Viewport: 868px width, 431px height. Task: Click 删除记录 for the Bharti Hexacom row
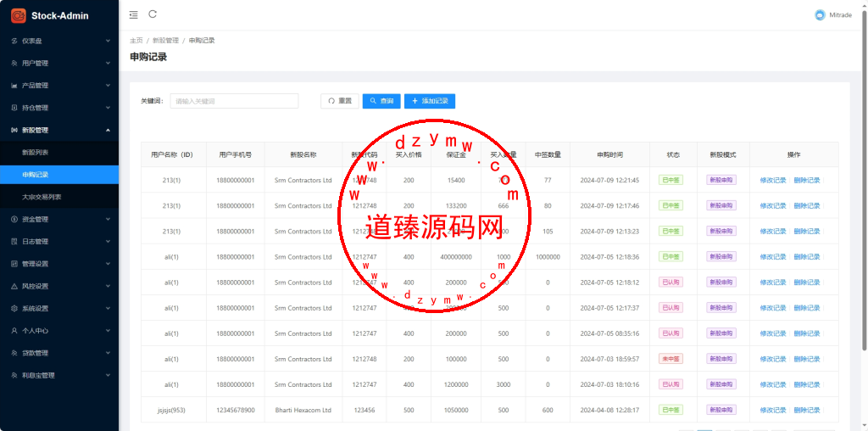(x=807, y=410)
